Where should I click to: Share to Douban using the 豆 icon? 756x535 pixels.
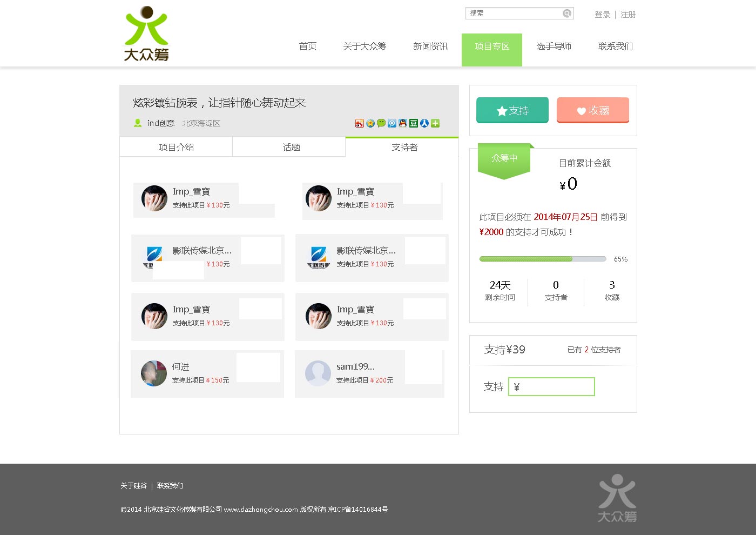[x=414, y=123]
